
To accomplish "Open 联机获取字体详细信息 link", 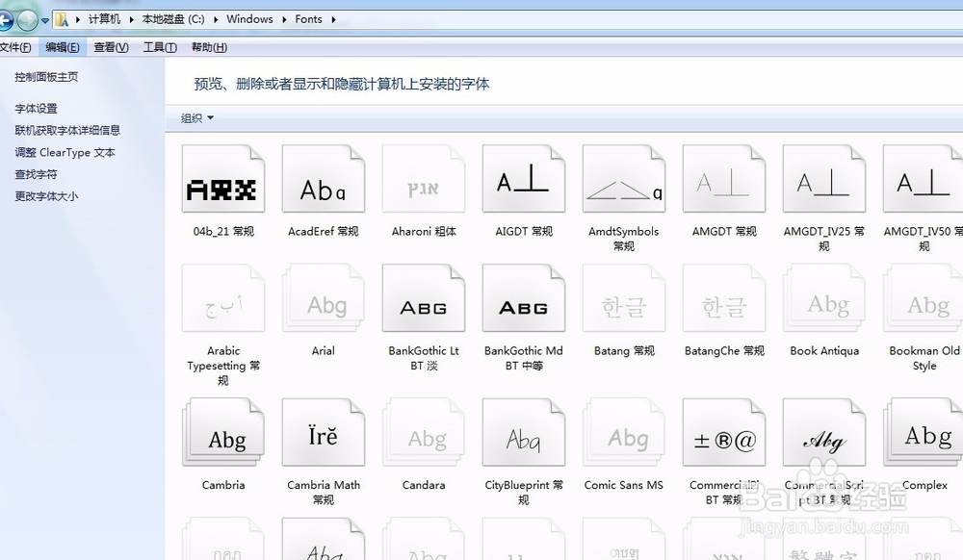I will [67, 131].
